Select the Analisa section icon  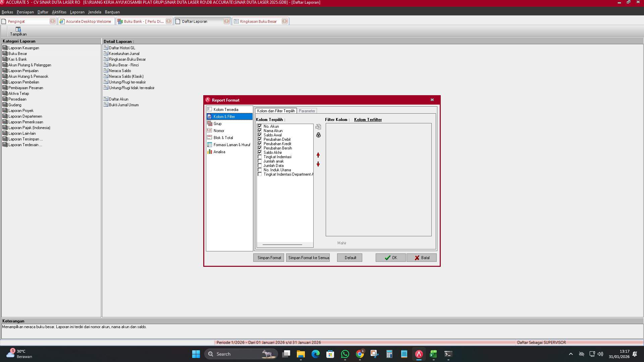click(x=210, y=152)
